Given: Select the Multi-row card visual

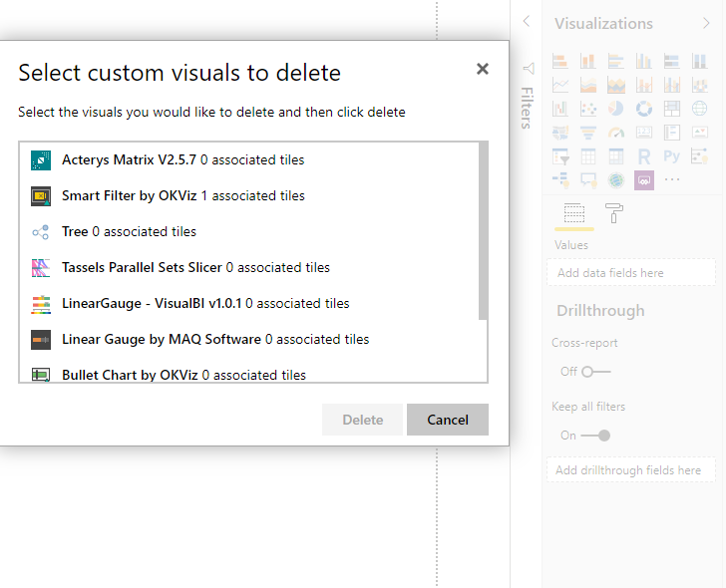Looking at the screenshot, I should 671,133.
